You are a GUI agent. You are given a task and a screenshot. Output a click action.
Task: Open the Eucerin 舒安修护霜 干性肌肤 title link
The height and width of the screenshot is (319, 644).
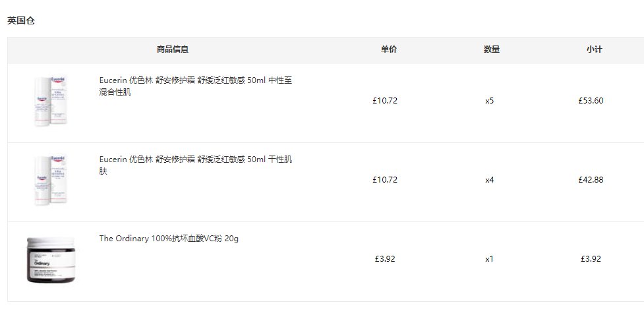[196, 165]
